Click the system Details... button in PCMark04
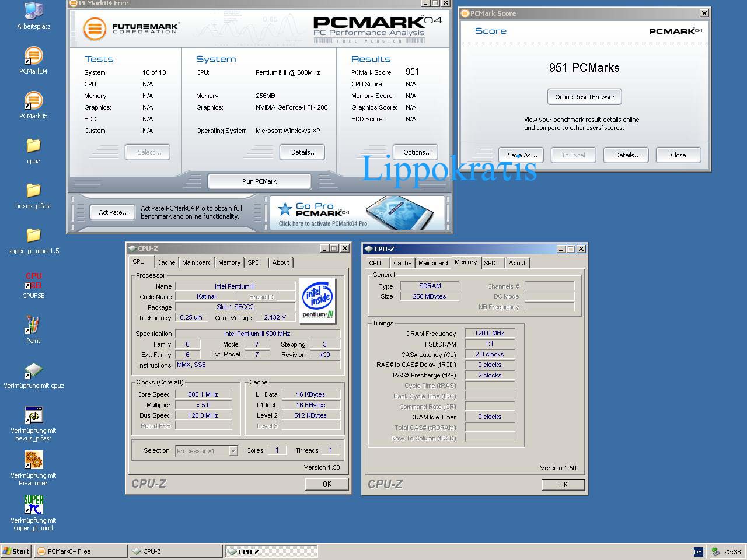The width and height of the screenshot is (747, 560). [x=303, y=152]
